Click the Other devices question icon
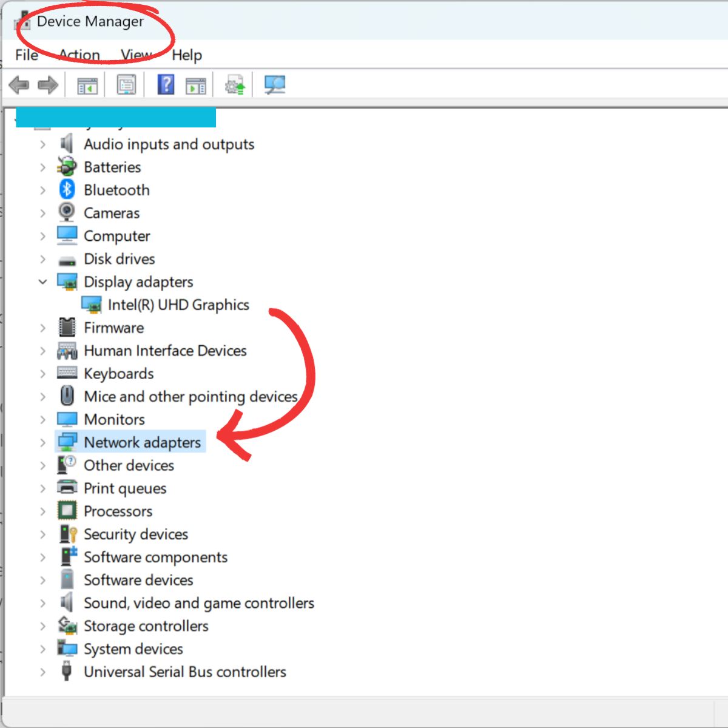This screenshot has width=728, height=728. (x=67, y=465)
